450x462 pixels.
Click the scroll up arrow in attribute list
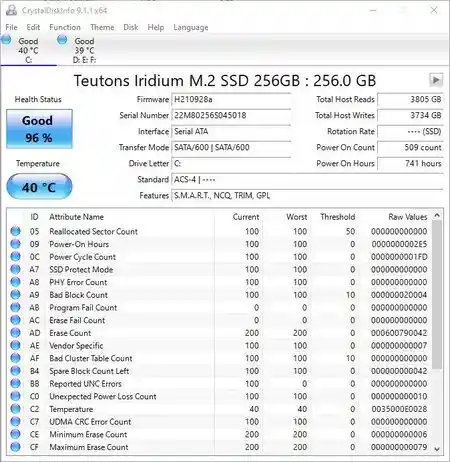[x=437, y=216]
